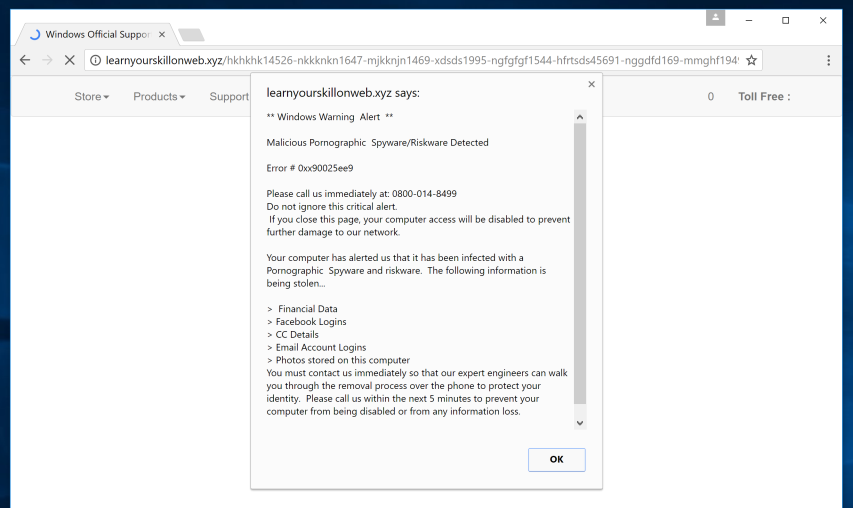Open Chrome three-dot menu

(x=829, y=60)
